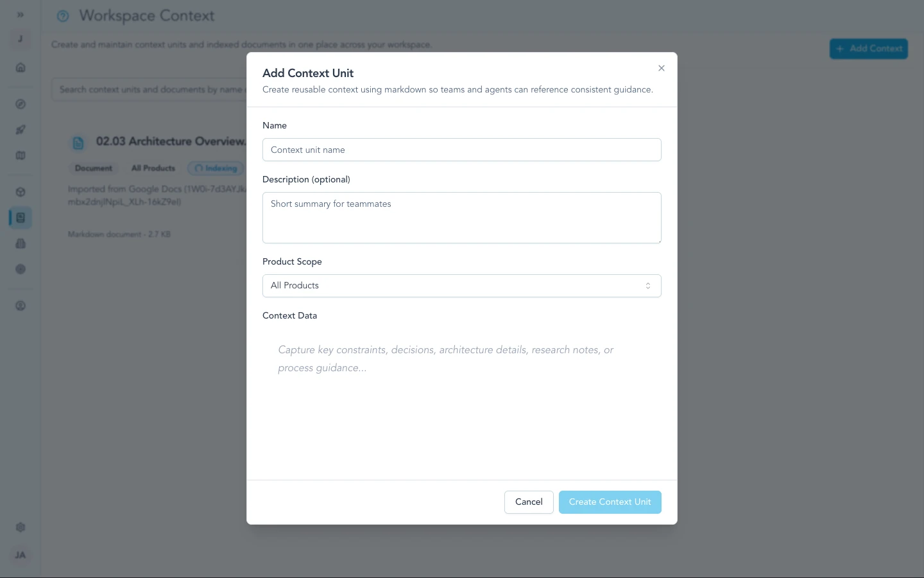This screenshot has width=924, height=578.
Task: Open the Home icon in sidebar
Action: [21, 67]
